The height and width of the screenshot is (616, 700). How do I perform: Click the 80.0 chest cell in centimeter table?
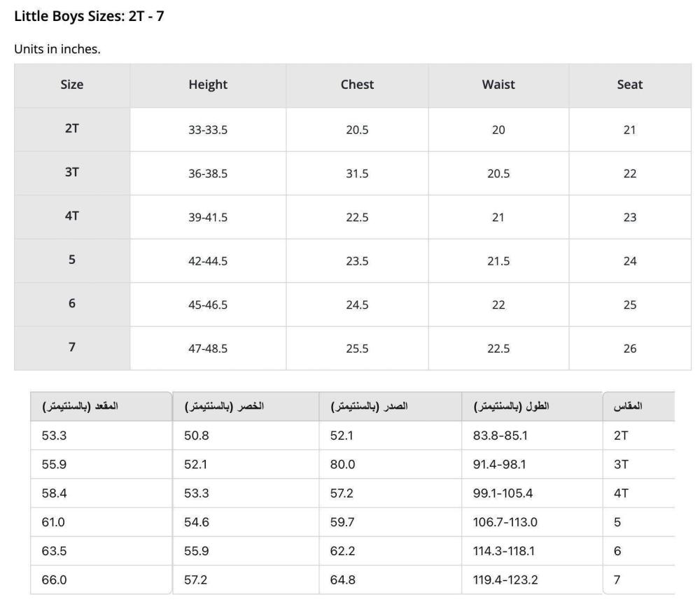(x=342, y=465)
